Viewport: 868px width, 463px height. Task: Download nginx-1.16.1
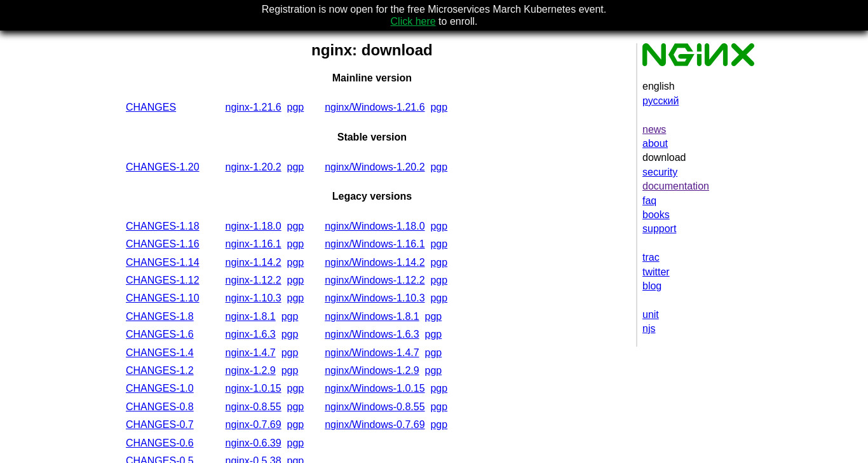click(x=253, y=244)
